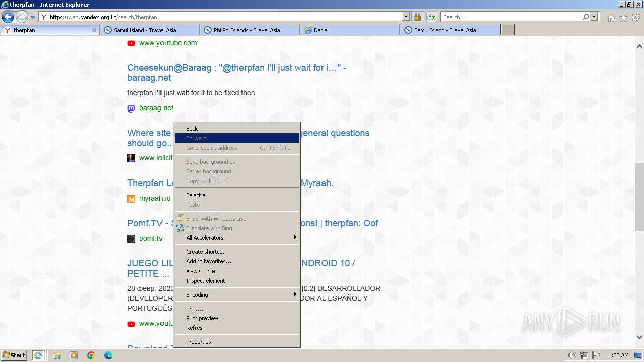Click the security lock icon in address bar

click(x=417, y=17)
